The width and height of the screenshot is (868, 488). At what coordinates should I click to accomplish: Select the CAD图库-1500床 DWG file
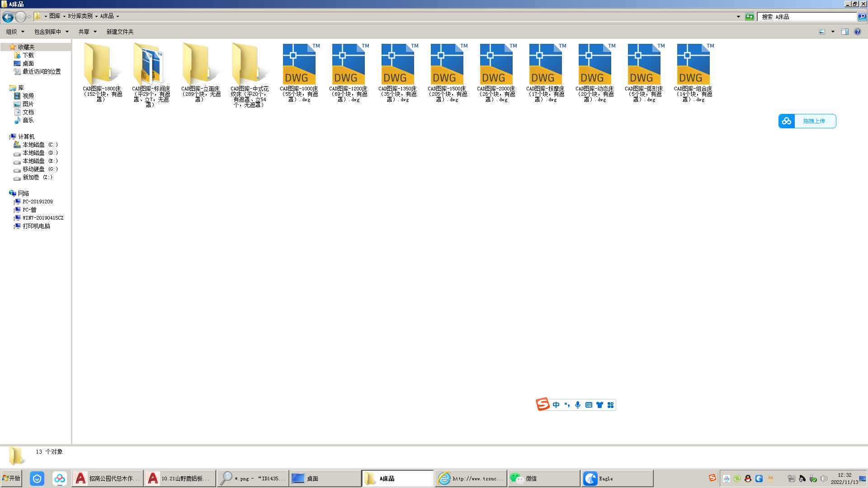pyautogui.click(x=447, y=72)
